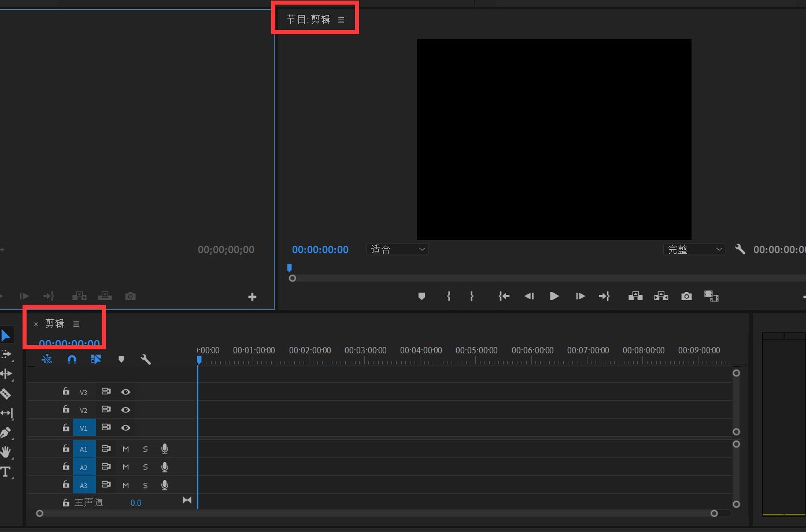This screenshot has height=532, width=806.
Task: Click the Extract button in Program monitor
Action: pos(661,296)
